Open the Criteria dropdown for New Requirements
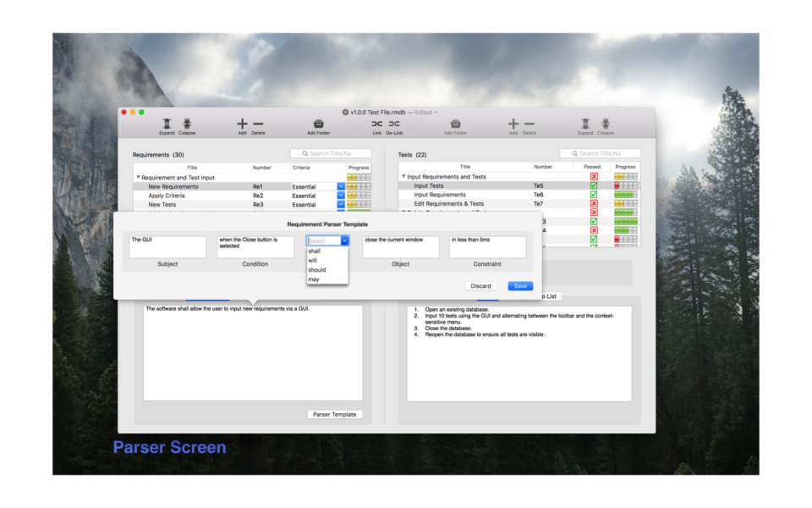Image resolution: width=812 pixels, height=508 pixels. click(x=341, y=186)
